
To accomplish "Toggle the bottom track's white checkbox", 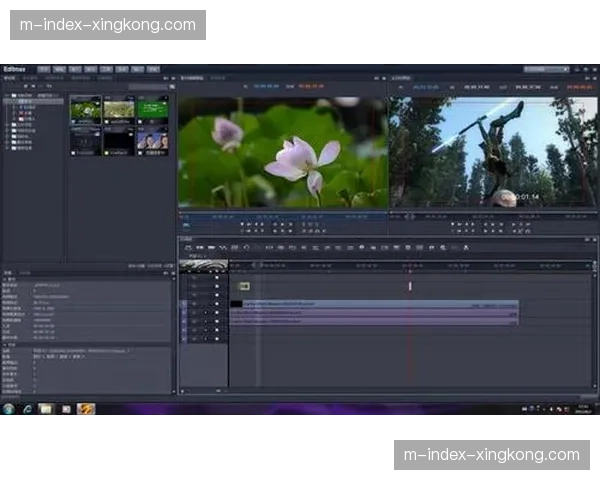I will (216, 337).
